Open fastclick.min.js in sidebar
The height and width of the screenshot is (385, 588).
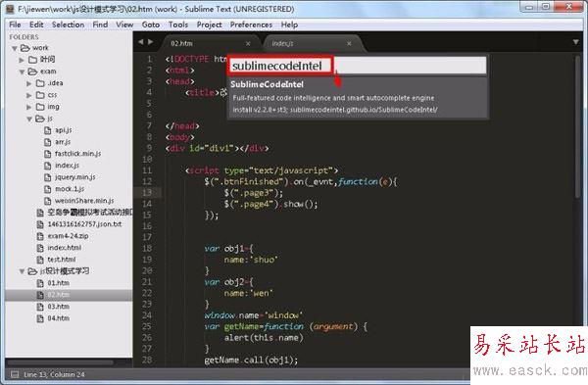(77, 154)
